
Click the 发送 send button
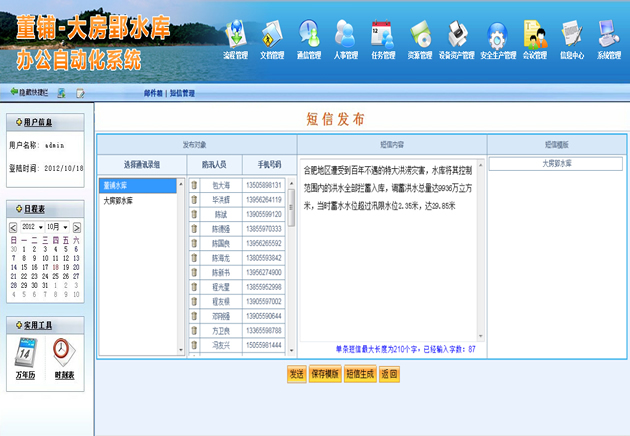click(x=296, y=374)
